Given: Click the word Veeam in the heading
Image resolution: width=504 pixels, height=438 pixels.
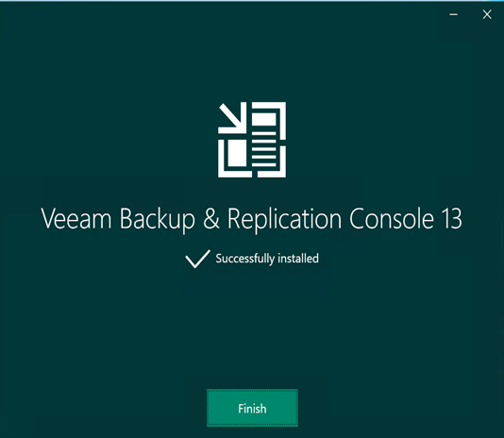Looking at the screenshot, I should (76, 219).
